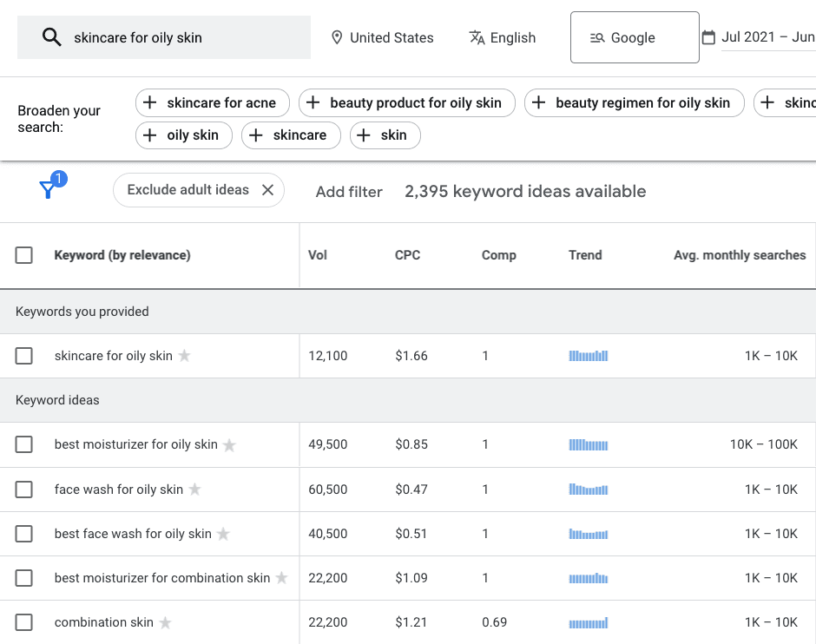Click the language translate icon

(477, 37)
